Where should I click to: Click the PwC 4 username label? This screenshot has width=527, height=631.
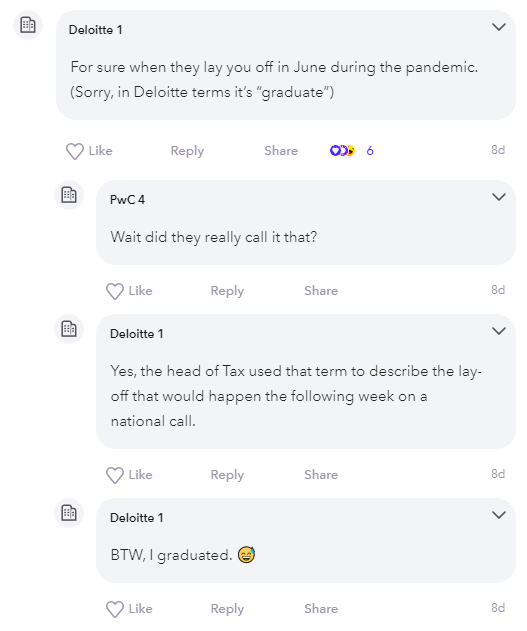click(x=128, y=200)
